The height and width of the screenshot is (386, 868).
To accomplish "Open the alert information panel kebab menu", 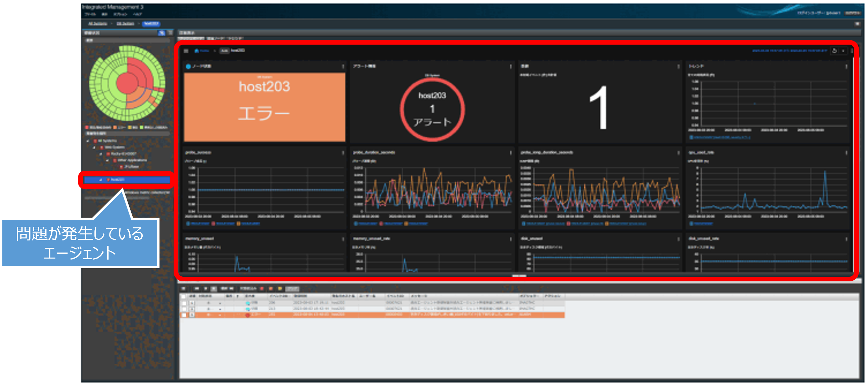I will [x=510, y=66].
